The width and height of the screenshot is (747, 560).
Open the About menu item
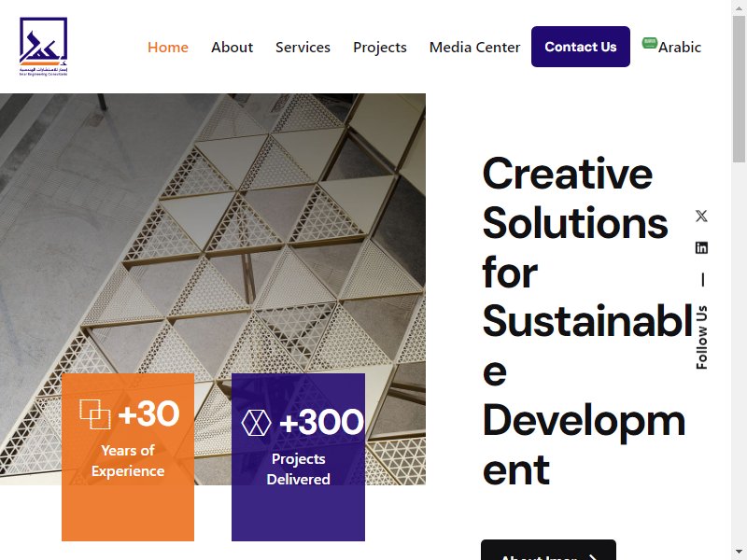pyautogui.click(x=232, y=47)
